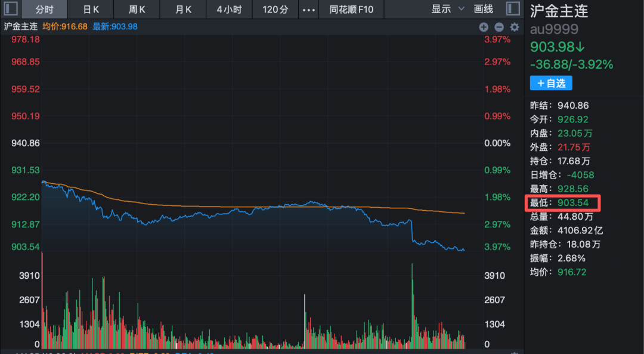The width and height of the screenshot is (644, 354).
Task: Click the highlighted 最低 903.54 row
Action: coord(562,203)
